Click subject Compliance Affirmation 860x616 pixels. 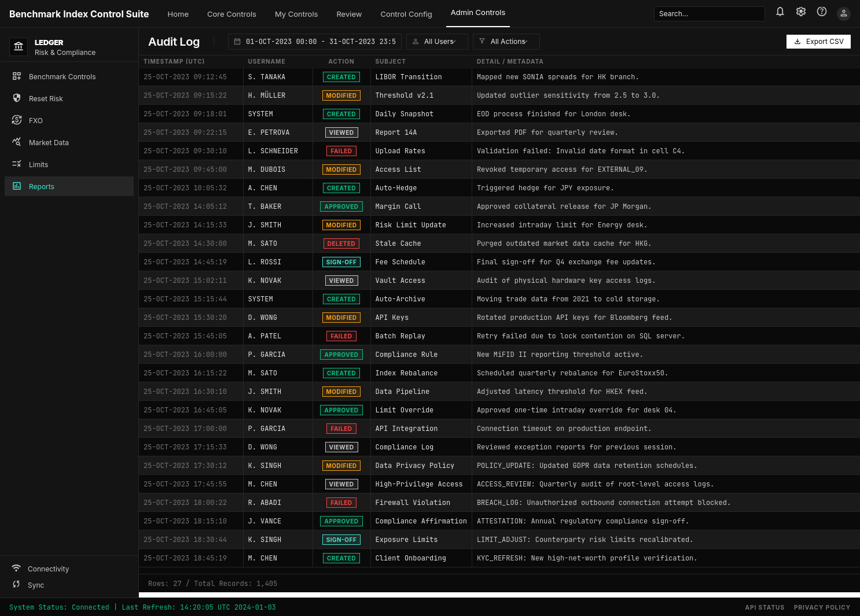421,521
